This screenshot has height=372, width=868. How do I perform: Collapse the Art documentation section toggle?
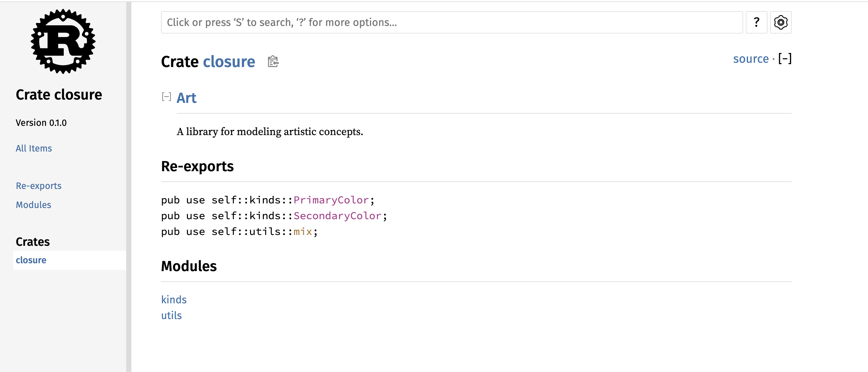coord(167,97)
